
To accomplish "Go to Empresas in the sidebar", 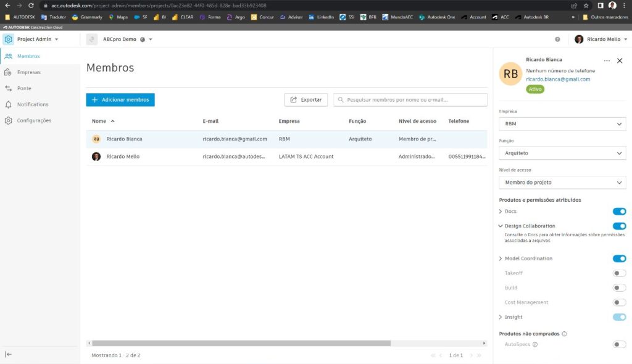I will (28, 72).
